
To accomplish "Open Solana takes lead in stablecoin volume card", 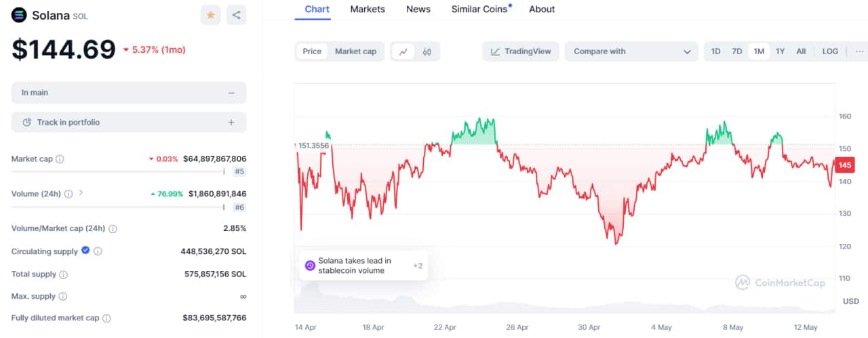I will 363,266.
